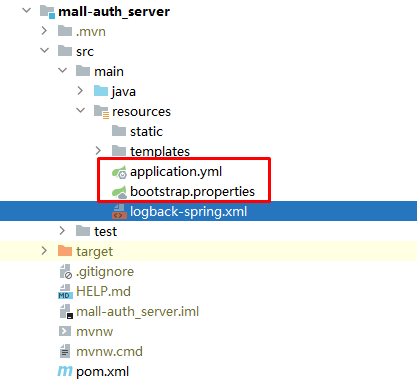Click the mall-auth_server module folder icon
The width and height of the screenshot is (417, 381).
[47, 12]
